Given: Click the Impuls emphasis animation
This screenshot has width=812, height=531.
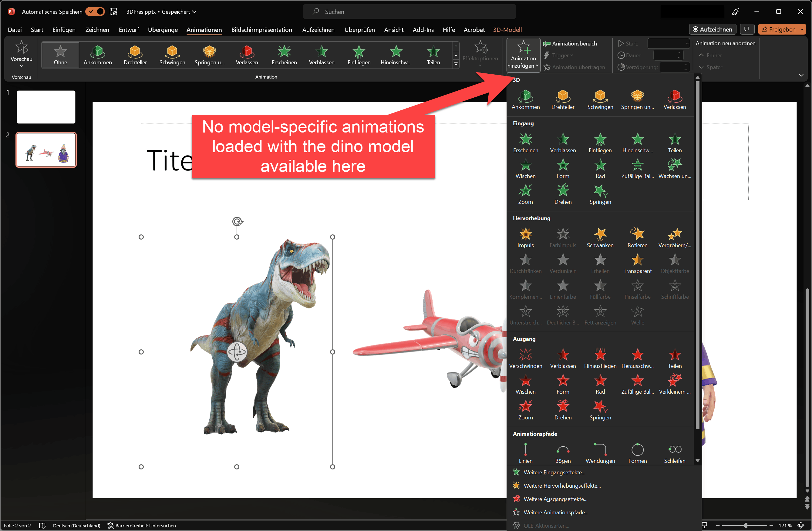Looking at the screenshot, I should pos(525,238).
